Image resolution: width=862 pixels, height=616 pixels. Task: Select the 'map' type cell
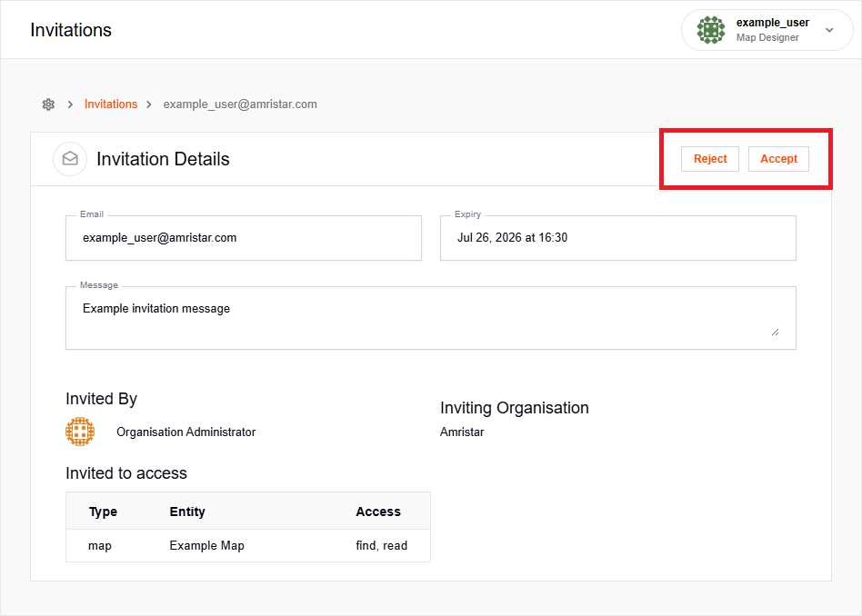point(99,546)
